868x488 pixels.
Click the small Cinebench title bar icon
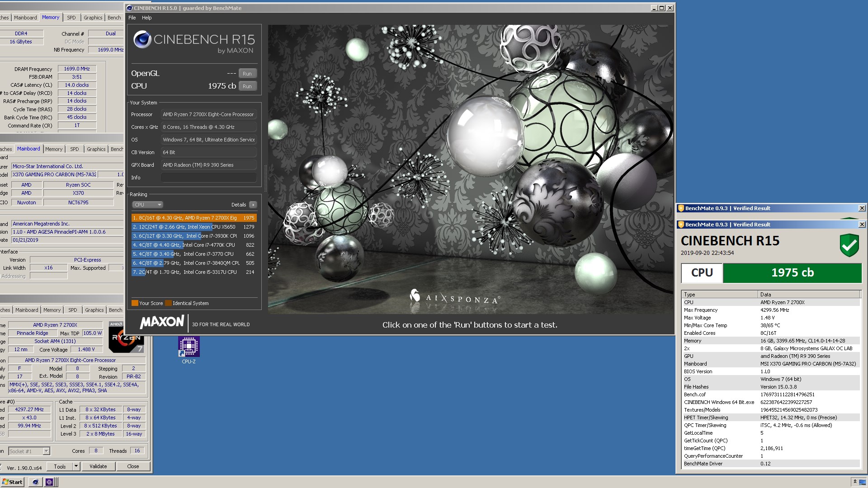click(130, 8)
